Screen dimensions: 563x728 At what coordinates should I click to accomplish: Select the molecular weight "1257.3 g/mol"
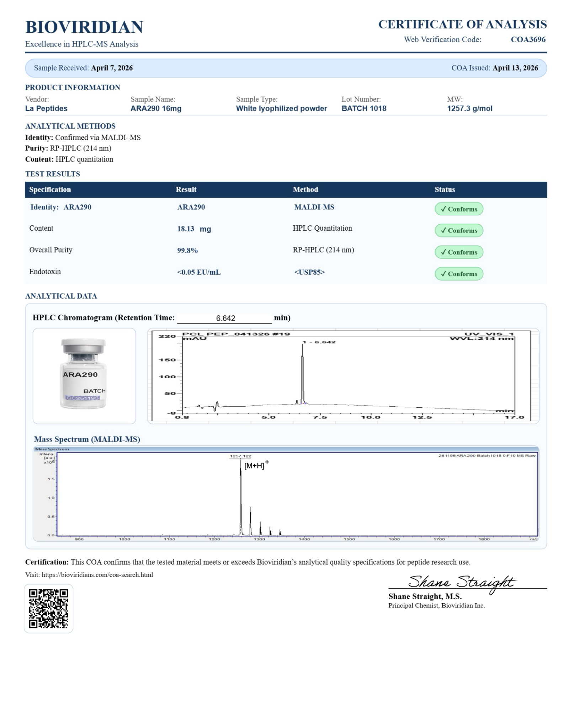[470, 108]
